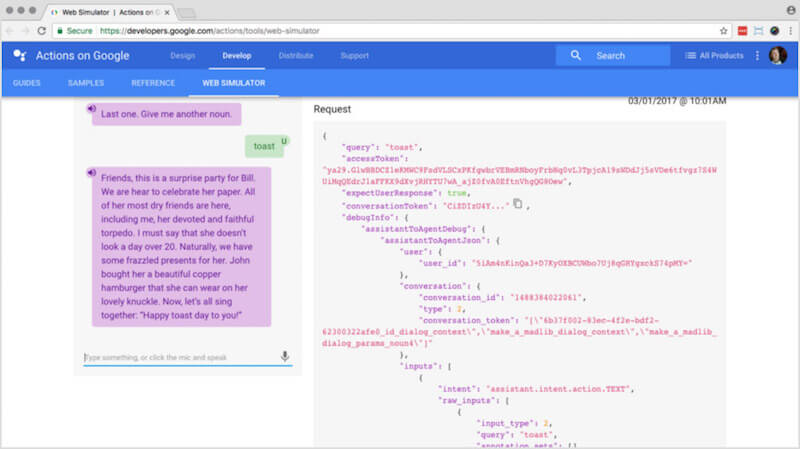Open the Support tab

pyautogui.click(x=355, y=55)
